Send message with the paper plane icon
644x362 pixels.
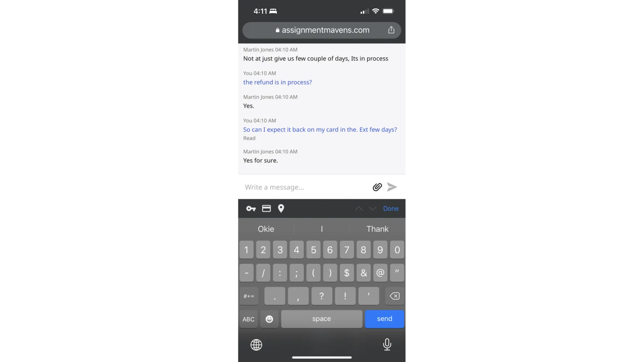pyautogui.click(x=392, y=187)
